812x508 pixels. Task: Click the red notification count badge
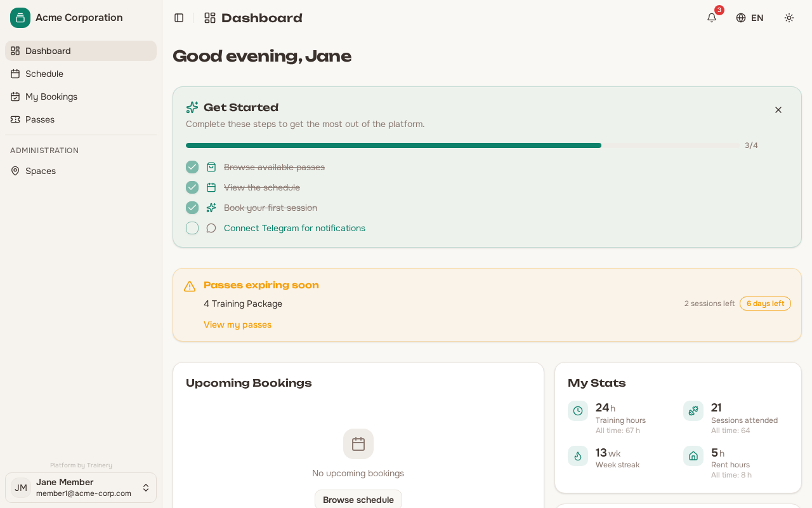[x=719, y=10]
